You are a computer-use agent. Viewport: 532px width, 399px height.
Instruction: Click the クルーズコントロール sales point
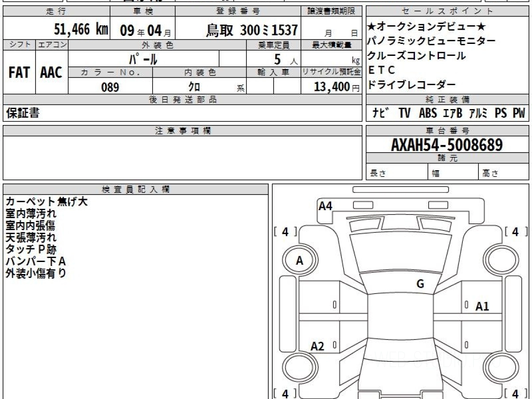(417, 56)
